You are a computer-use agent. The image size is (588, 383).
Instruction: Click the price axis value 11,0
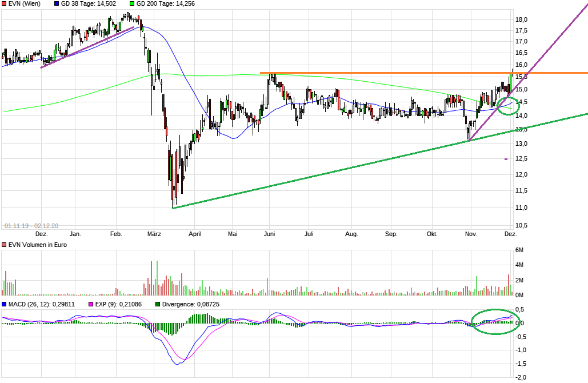pyautogui.click(x=521, y=208)
